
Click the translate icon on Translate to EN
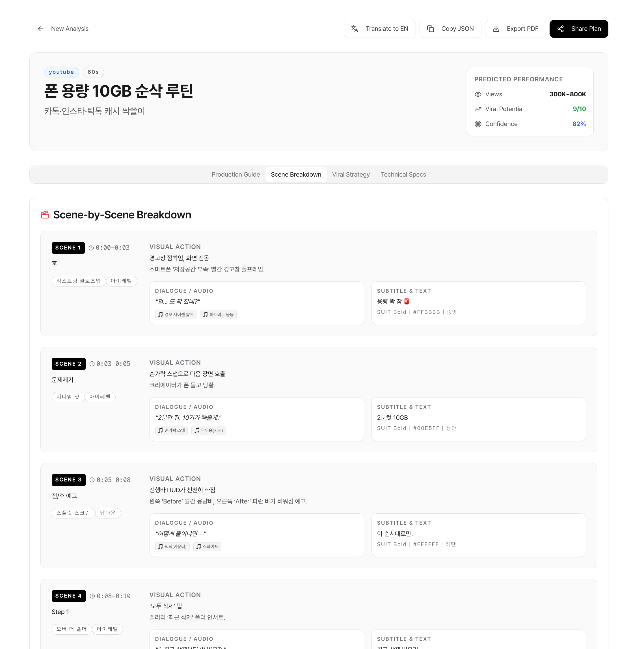[x=355, y=29]
